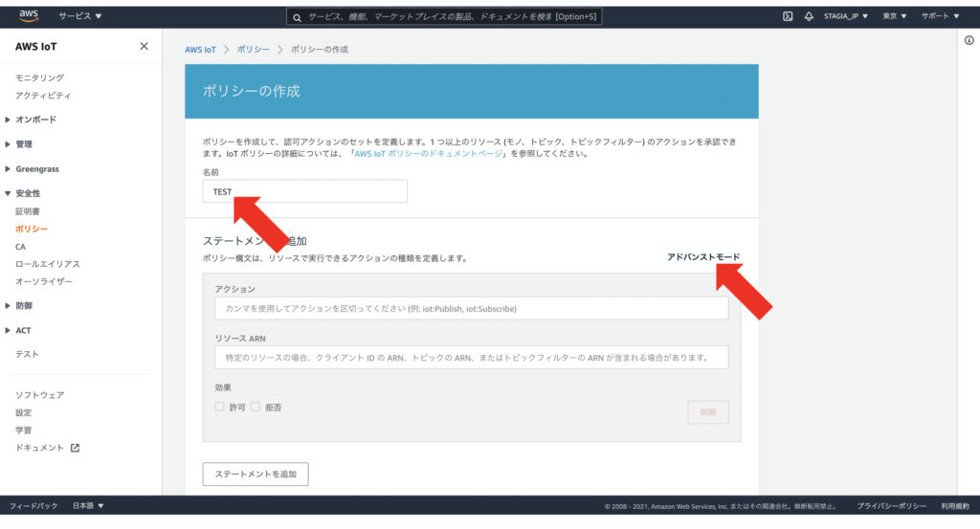This screenshot has height=529, width=980.
Task: Check the 拒否 effect checkbox
Action: click(256, 407)
